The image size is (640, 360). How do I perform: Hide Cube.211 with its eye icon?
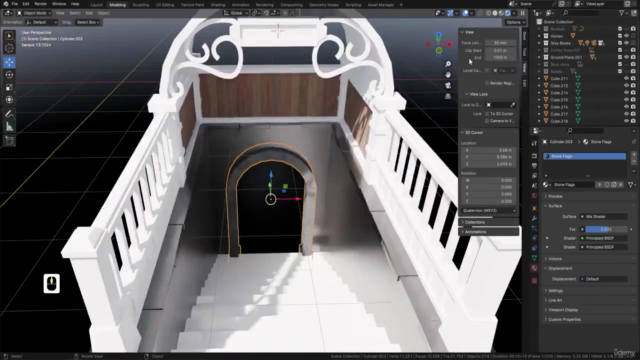pos(626,78)
